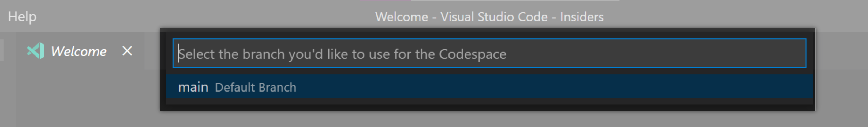The width and height of the screenshot is (868, 127).
Task: Click the VS Code logo on Welcome tab
Action: [36, 51]
